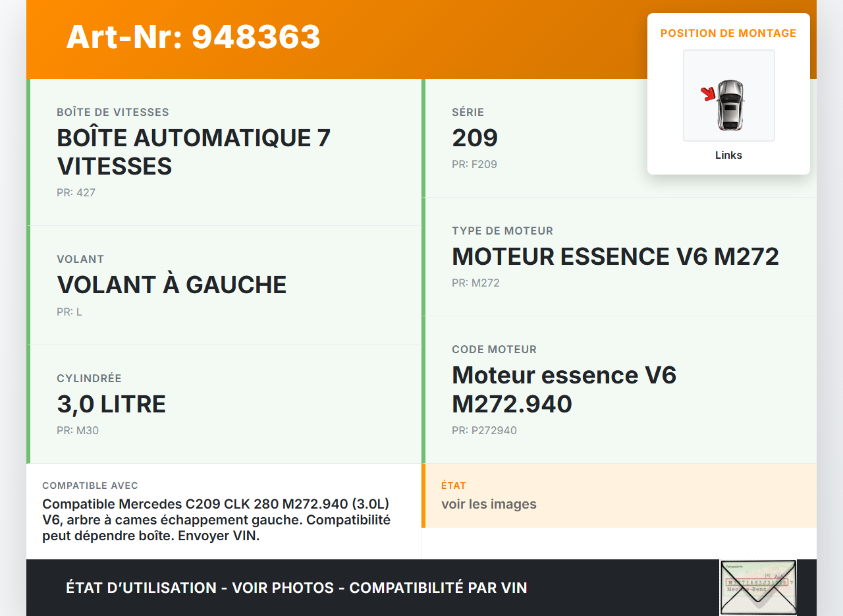Select the VOLANT À GAUCHE value
The image size is (843, 616).
[x=172, y=285]
